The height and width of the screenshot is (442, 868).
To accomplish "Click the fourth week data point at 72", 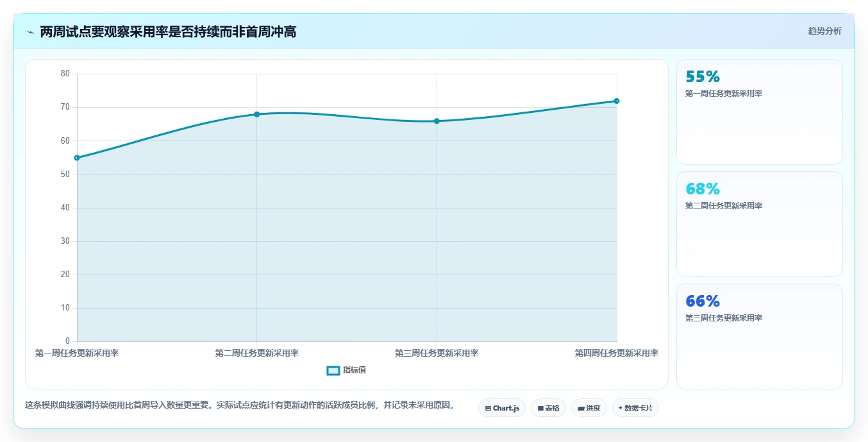I will click(x=617, y=101).
